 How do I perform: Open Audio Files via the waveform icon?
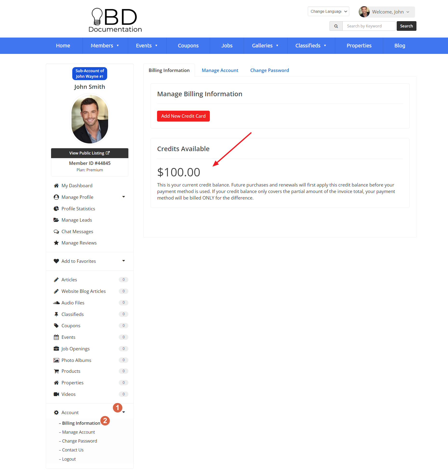(56, 302)
